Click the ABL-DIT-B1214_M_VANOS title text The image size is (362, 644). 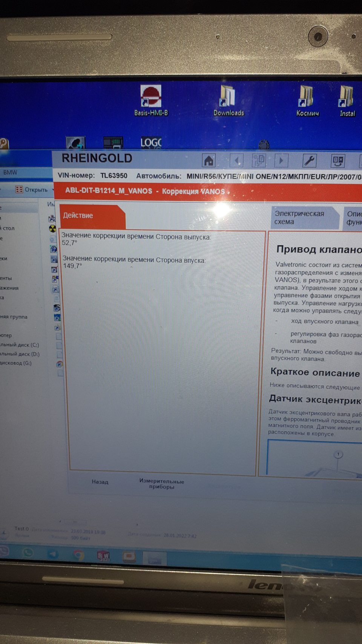(x=109, y=191)
